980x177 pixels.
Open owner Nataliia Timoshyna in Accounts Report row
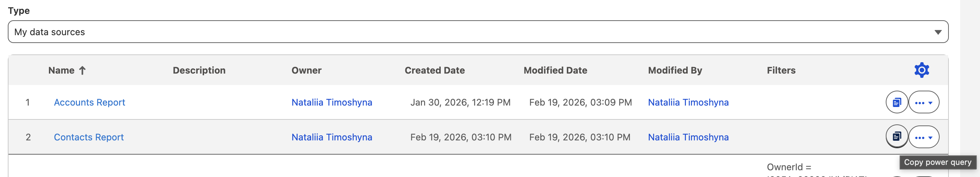(x=332, y=103)
